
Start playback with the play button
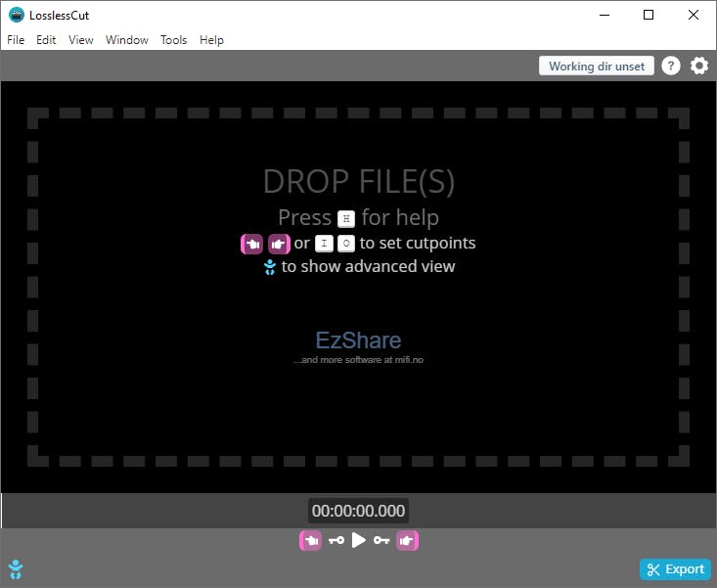click(x=358, y=540)
